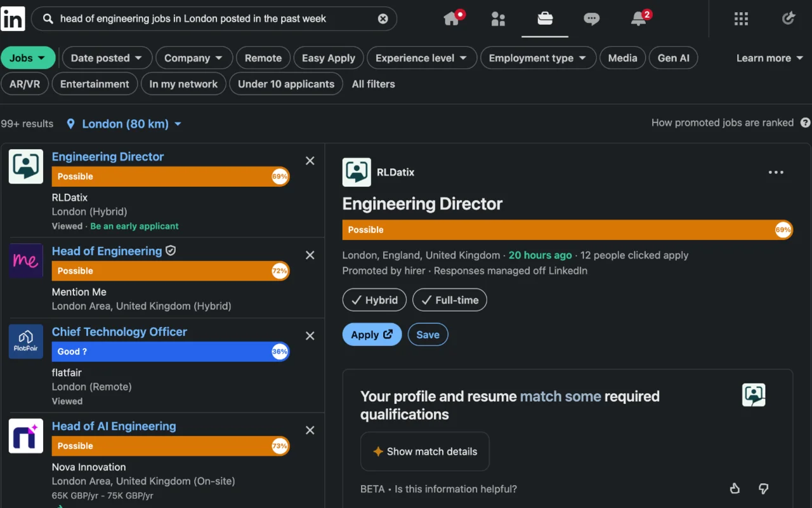Dismiss the Engineering Director job card
The image size is (812, 508).
tap(310, 161)
